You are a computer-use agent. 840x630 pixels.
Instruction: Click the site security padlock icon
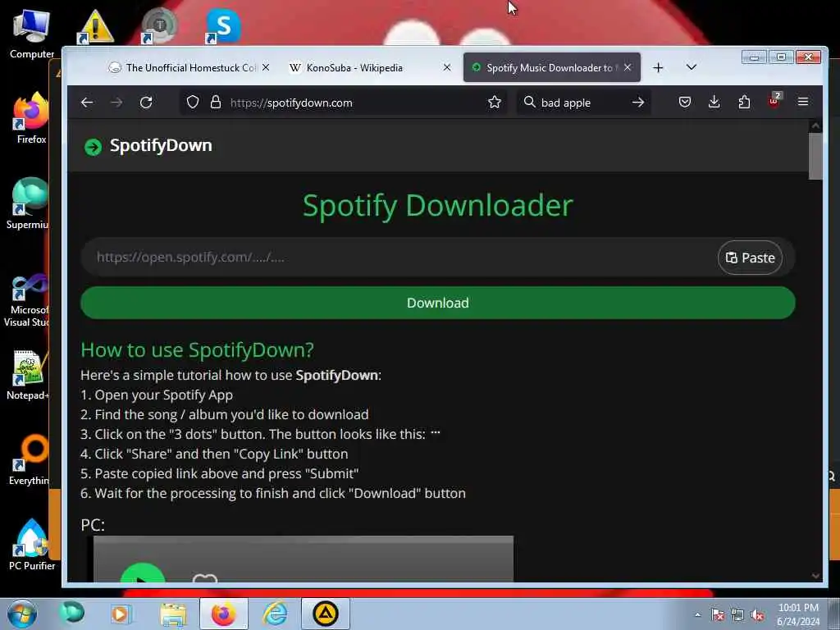click(x=216, y=103)
